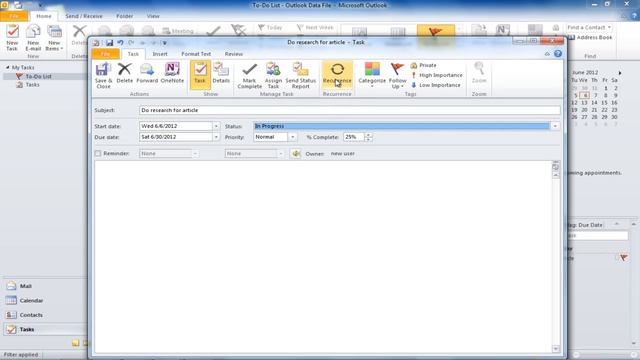Open the Status dropdown arrow
Image resolution: width=640 pixels, height=360 pixels.
coord(555,126)
